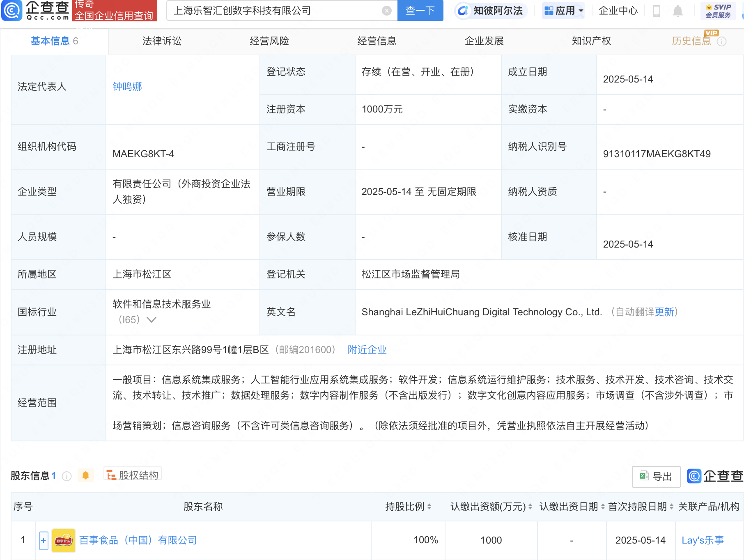Click the business term 2025-05-14 至 无固定期限
The width and height of the screenshot is (744, 560).
click(419, 192)
